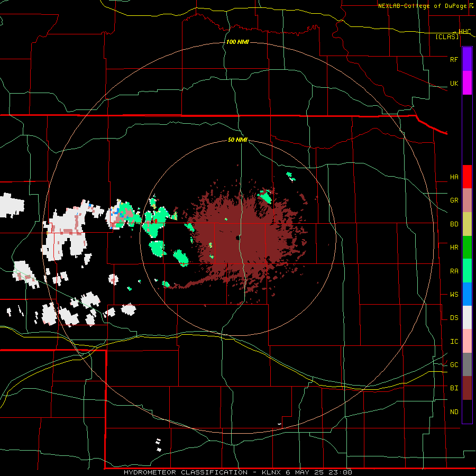The image size is (476, 476).
Task: Click the HR dark green swatch
Action: [x=467, y=248]
